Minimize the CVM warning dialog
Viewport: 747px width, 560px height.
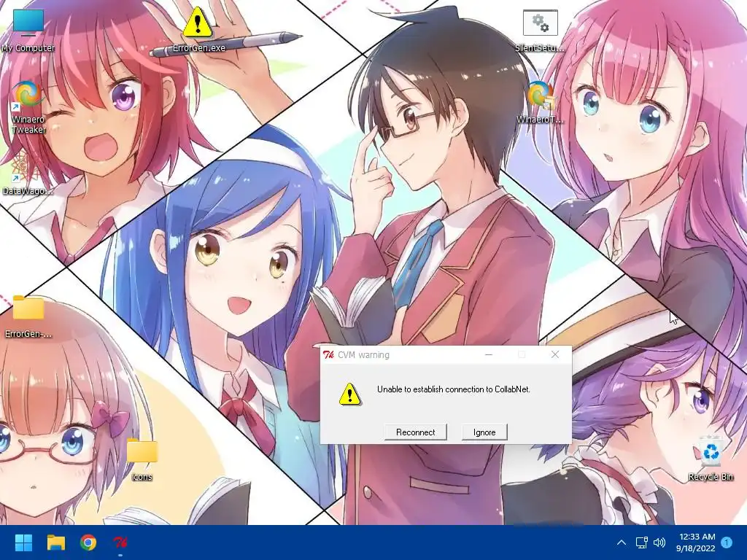(489, 354)
